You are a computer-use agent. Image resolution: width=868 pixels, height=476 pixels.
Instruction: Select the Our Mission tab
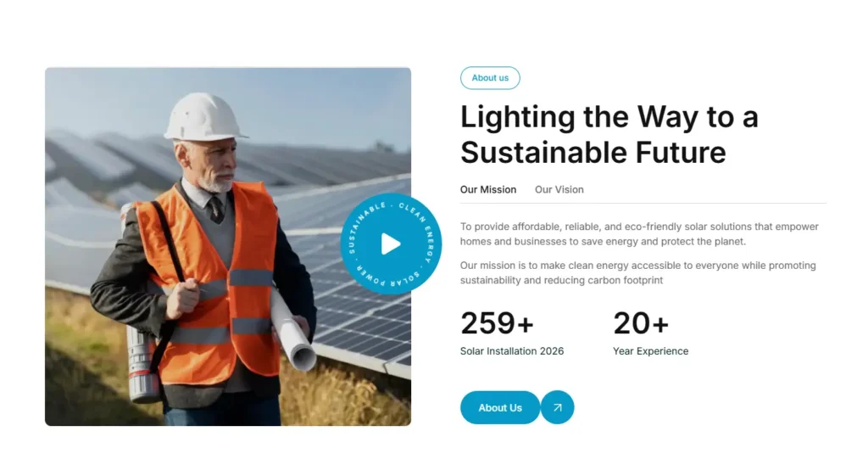[x=487, y=190]
